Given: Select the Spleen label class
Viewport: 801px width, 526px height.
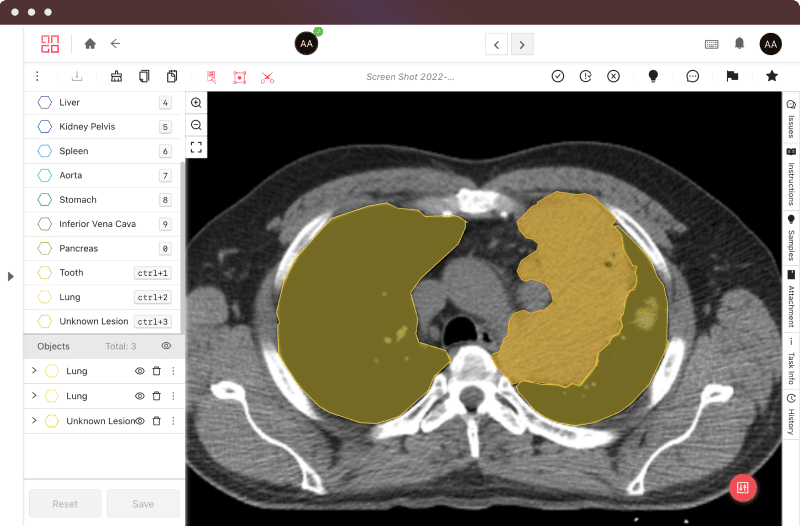Looking at the screenshot, I should pyautogui.click(x=73, y=151).
